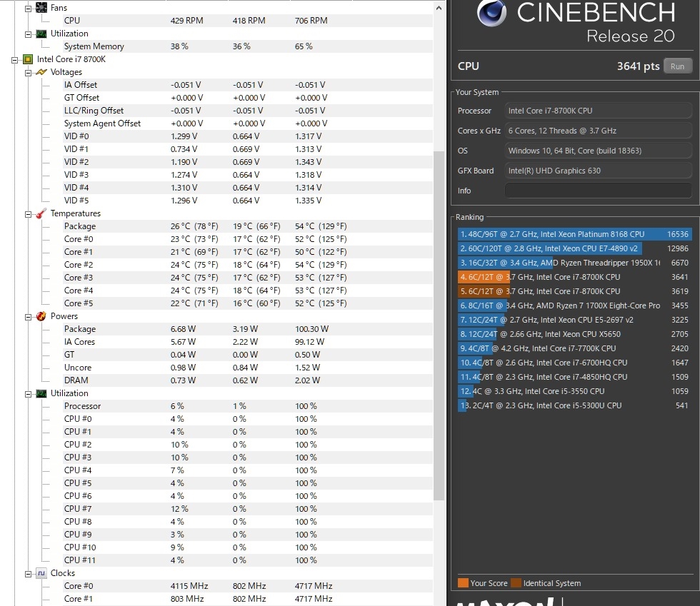Select ranking entry 2 Xeon E7-4890 v2

[574, 248]
